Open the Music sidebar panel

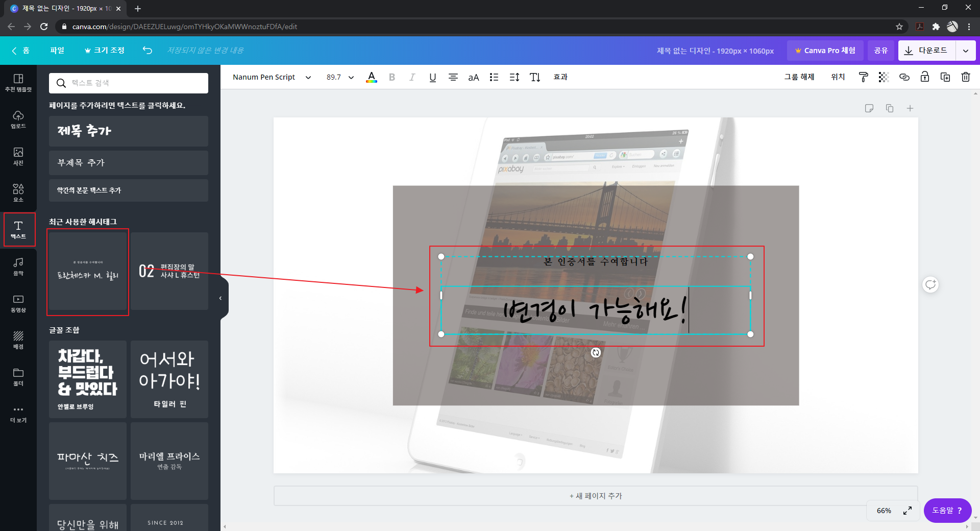click(18, 267)
